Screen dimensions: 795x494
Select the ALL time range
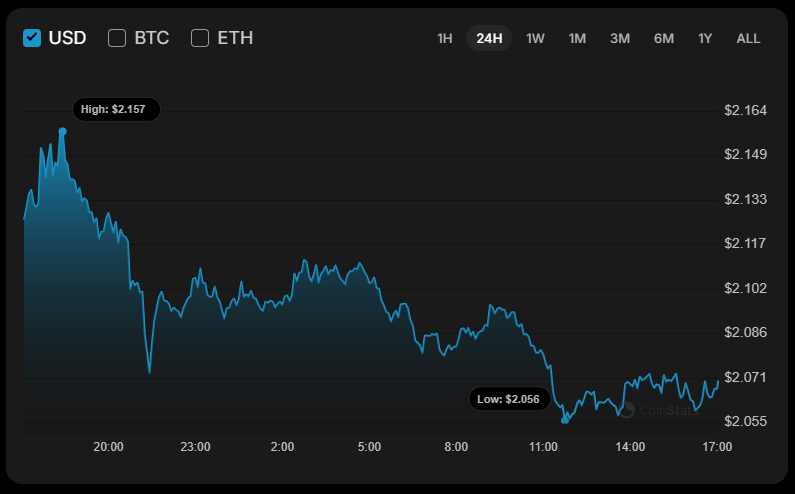[748, 39]
